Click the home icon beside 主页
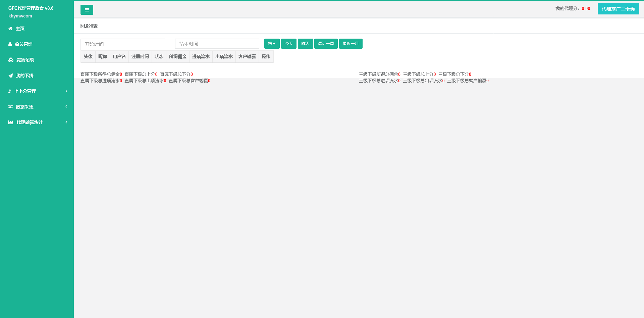Screen dimensions: 644x318 click(x=10, y=29)
